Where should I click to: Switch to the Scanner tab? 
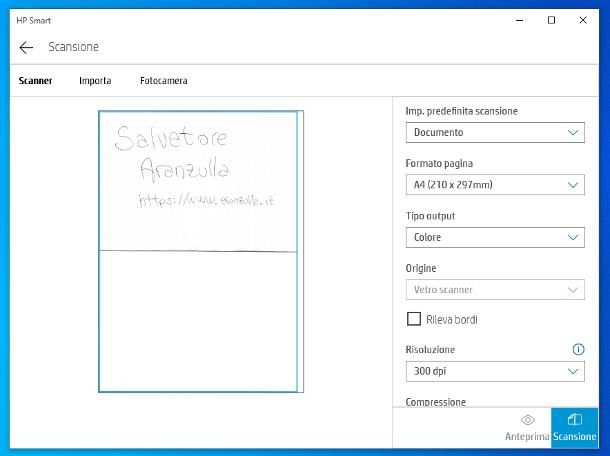coord(35,81)
